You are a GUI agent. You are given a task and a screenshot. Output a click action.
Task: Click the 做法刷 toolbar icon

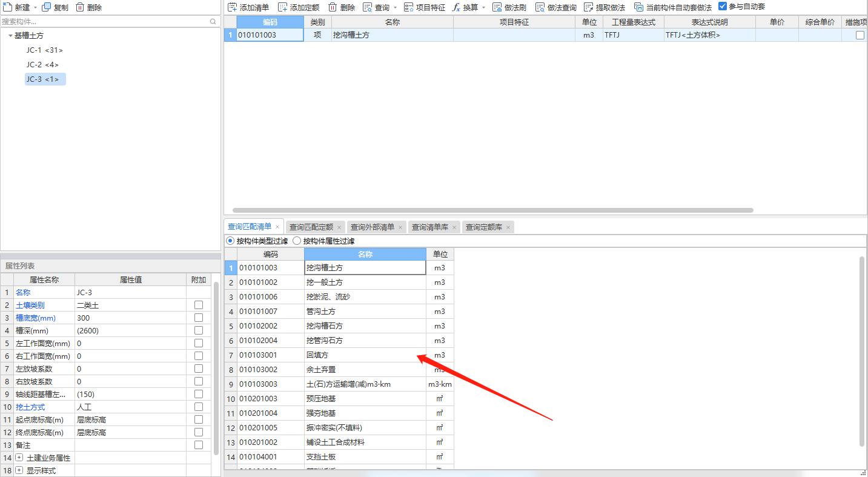[x=497, y=7]
